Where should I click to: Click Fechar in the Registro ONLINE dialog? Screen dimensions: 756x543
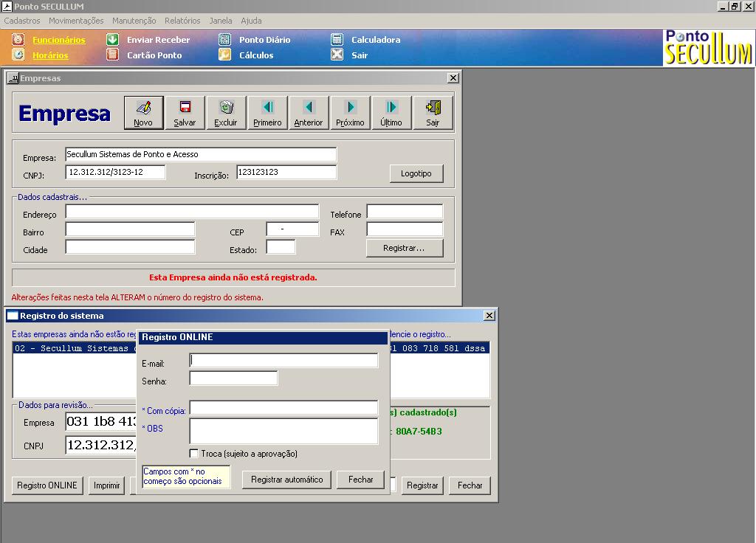360,480
